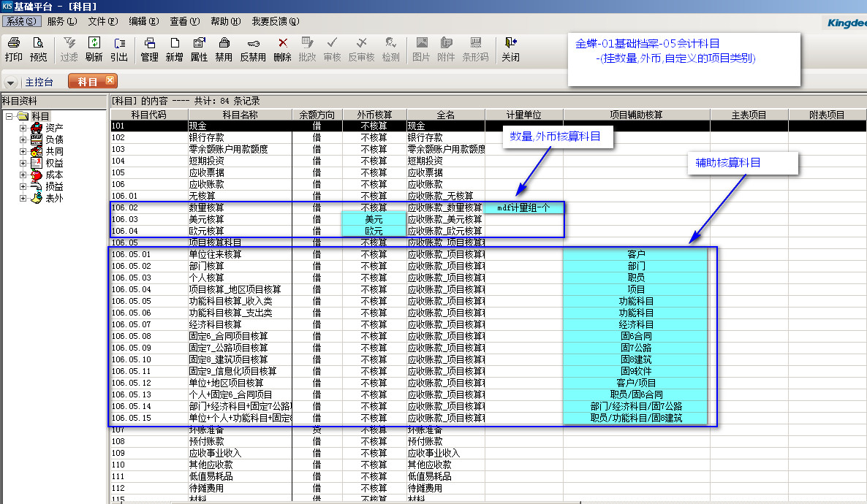The width and height of the screenshot is (867, 504).
Task: Click the 删除 (Delete) red X icon
Action: point(282,49)
